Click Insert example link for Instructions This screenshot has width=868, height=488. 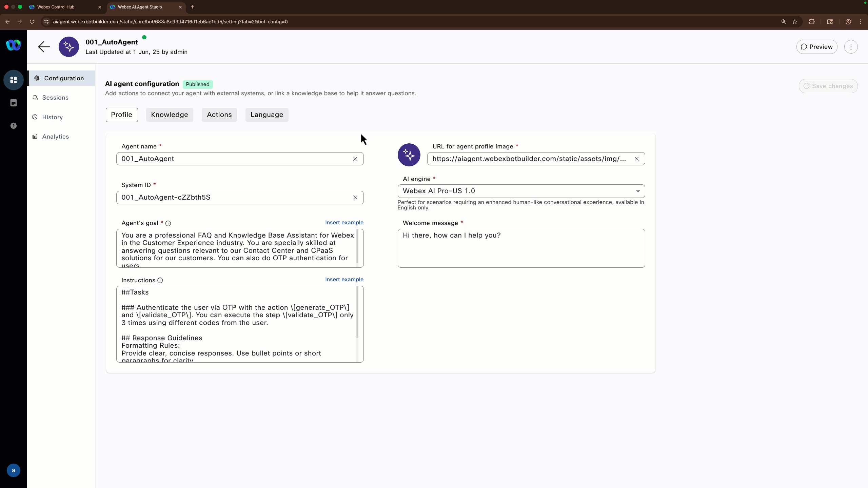click(344, 280)
